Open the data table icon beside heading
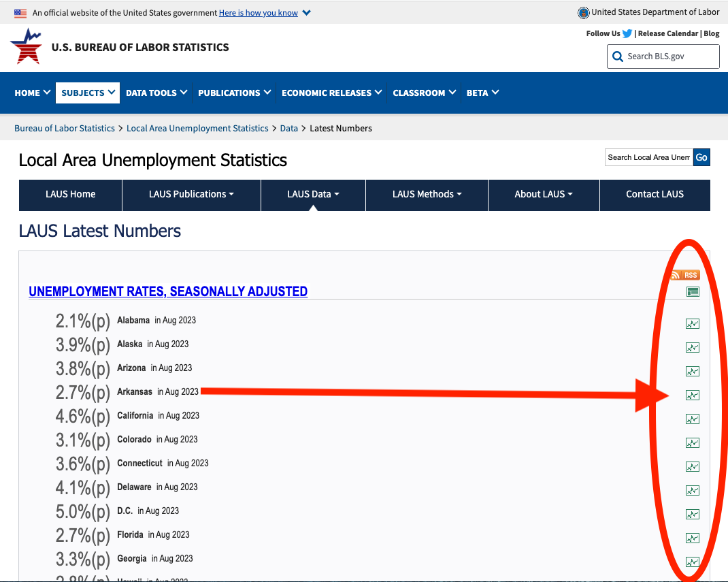This screenshot has width=728, height=582. coord(693,292)
